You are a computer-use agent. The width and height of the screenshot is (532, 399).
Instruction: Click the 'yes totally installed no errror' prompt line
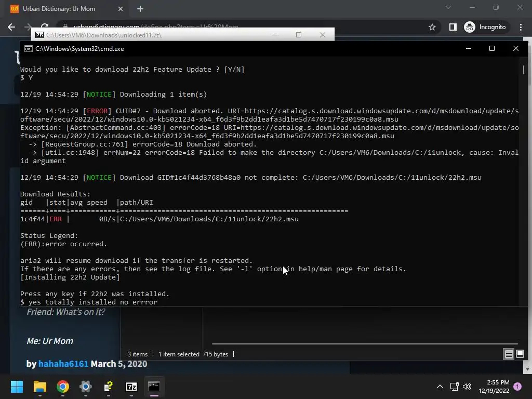[89, 302]
